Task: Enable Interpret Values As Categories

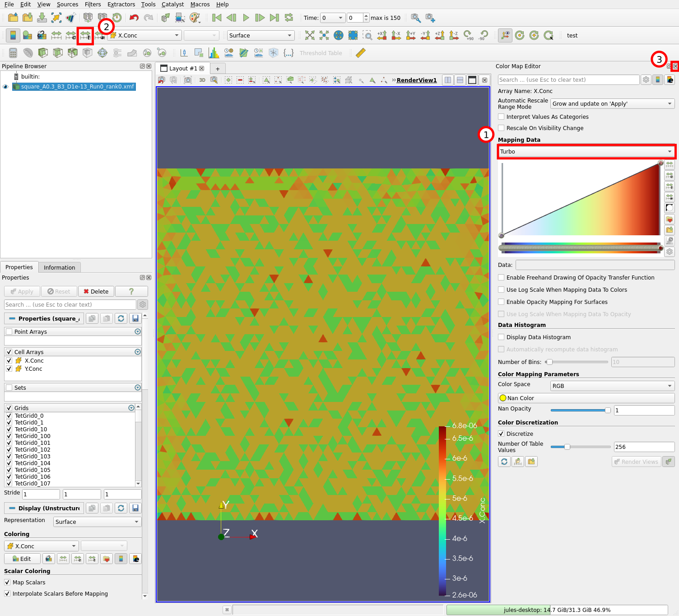Action: pos(501,117)
